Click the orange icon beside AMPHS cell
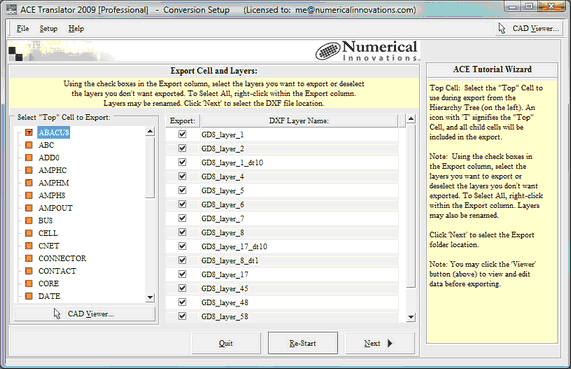571x369 pixels. (x=29, y=195)
